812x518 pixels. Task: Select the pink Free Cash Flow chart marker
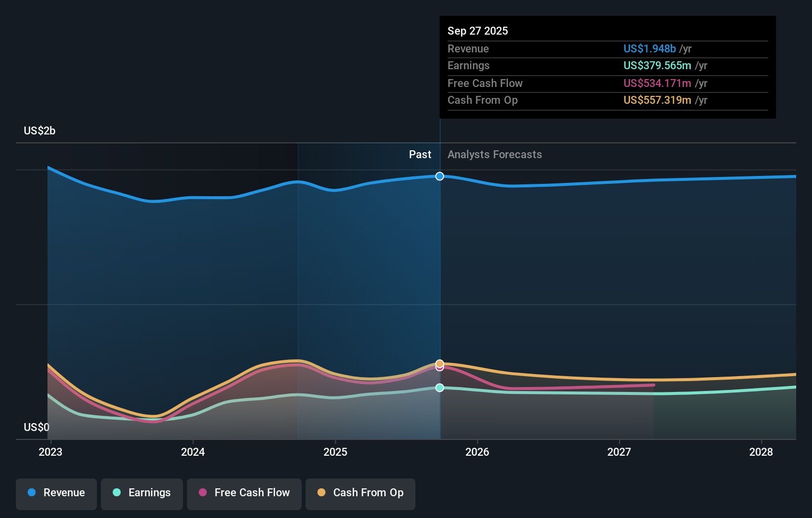(x=439, y=369)
